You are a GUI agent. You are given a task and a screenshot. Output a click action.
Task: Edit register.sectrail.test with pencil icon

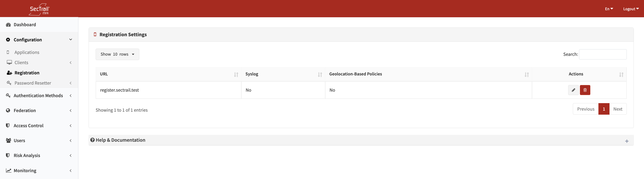point(573,90)
